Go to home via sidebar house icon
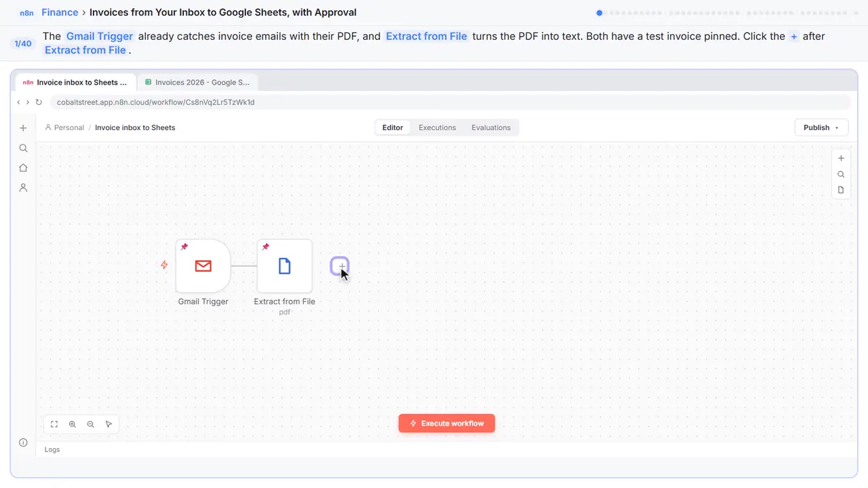The image size is (868, 488). pos(23,167)
